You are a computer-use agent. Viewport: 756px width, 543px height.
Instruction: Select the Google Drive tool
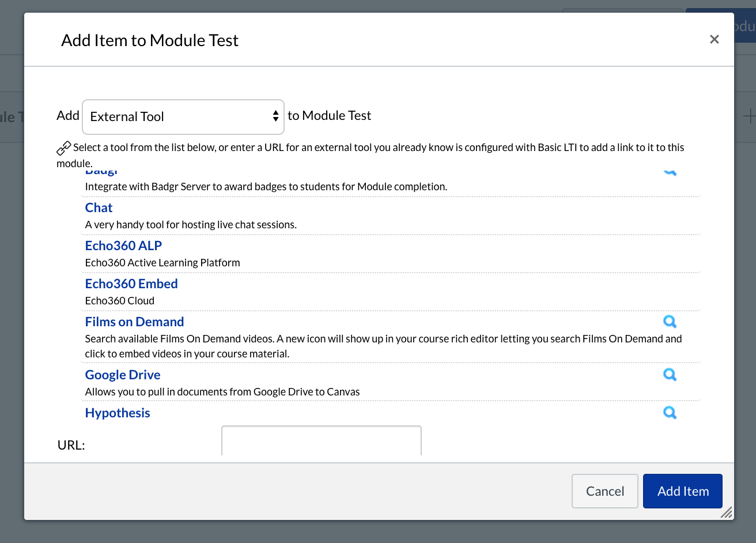pyautogui.click(x=123, y=375)
